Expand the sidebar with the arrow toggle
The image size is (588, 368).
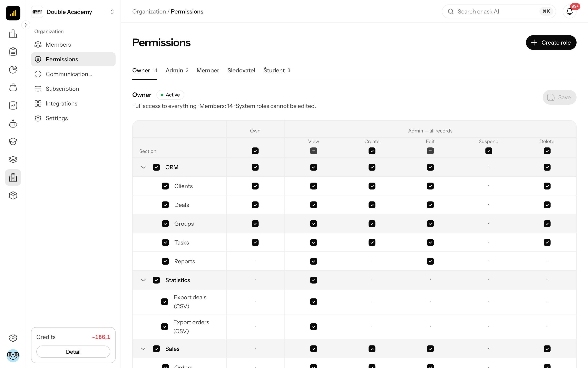(x=26, y=25)
